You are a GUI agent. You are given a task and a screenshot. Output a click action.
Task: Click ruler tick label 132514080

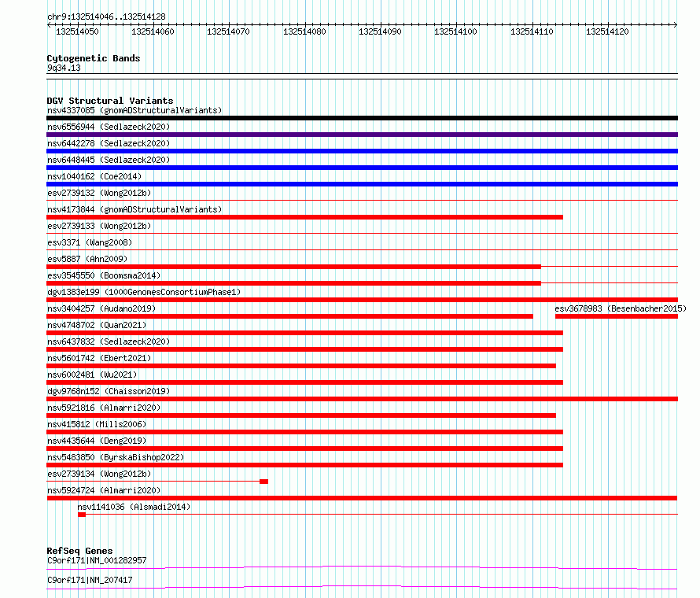[304, 31]
